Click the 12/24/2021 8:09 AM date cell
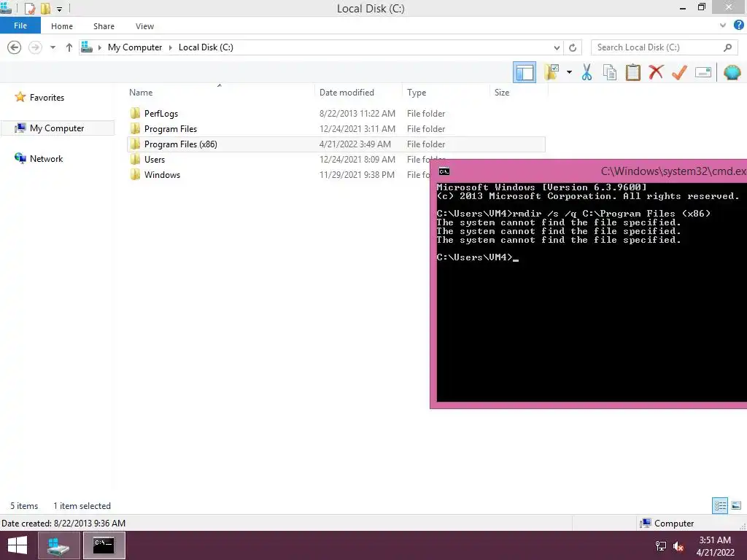 (x=357, y=159)
